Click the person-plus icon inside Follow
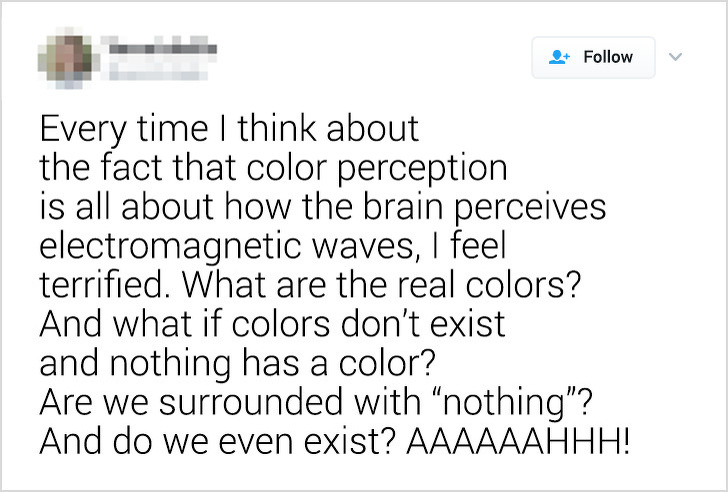Image resolution: width=728 pixels, height=492 pixels. (x=559, y=57)
